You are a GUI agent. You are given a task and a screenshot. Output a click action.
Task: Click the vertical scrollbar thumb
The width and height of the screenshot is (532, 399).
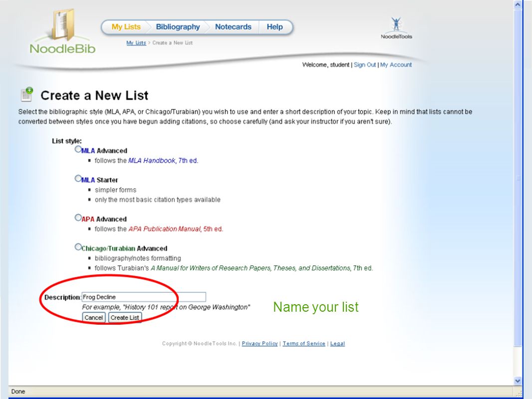click(x=518, y=178)
